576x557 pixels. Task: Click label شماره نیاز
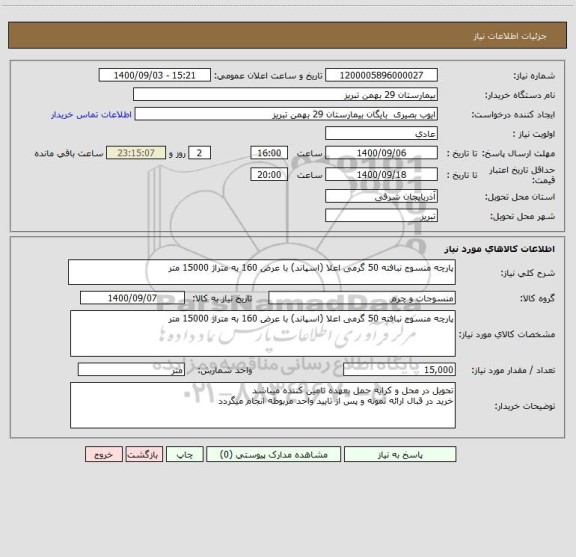click(x=534, y=76)
